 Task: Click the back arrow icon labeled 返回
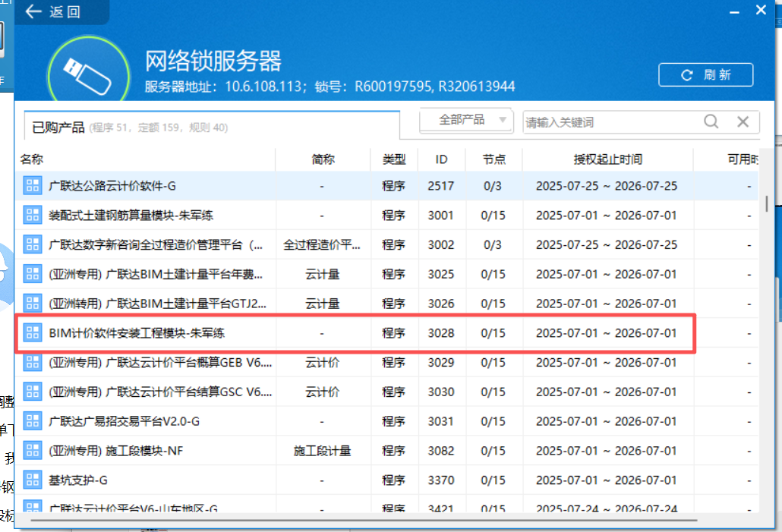pos(33,11)
